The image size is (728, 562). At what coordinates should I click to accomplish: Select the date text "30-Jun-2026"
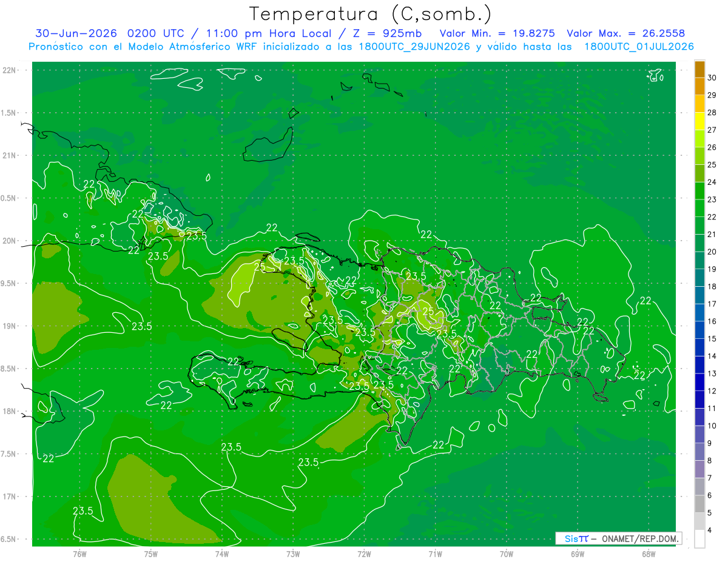pos(76,33)
